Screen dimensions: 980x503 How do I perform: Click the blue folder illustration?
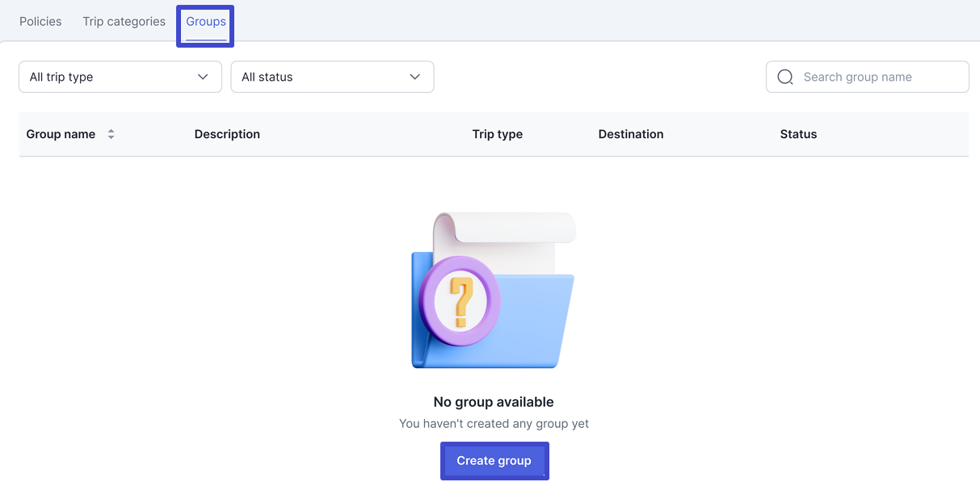pyautogui.click(x=533, y=323)
